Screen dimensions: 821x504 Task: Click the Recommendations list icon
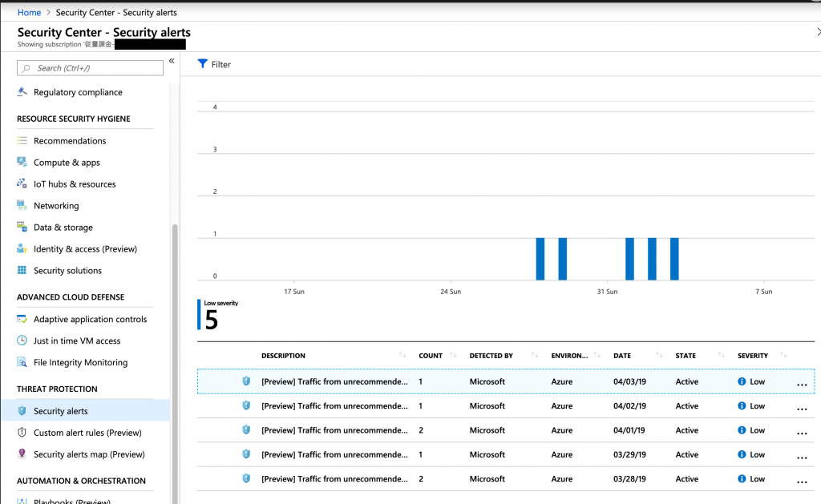22,141
